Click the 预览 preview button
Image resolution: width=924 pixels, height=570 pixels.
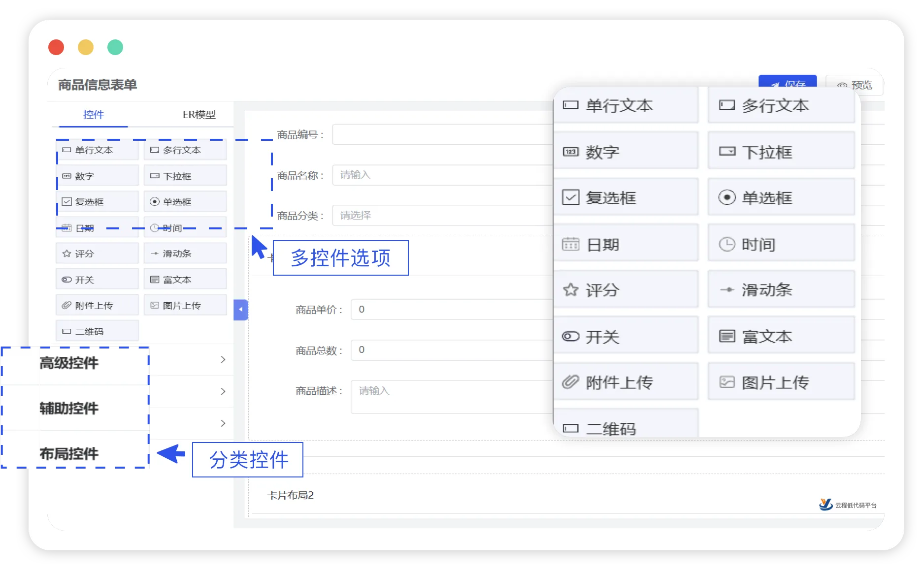point(855,85)
